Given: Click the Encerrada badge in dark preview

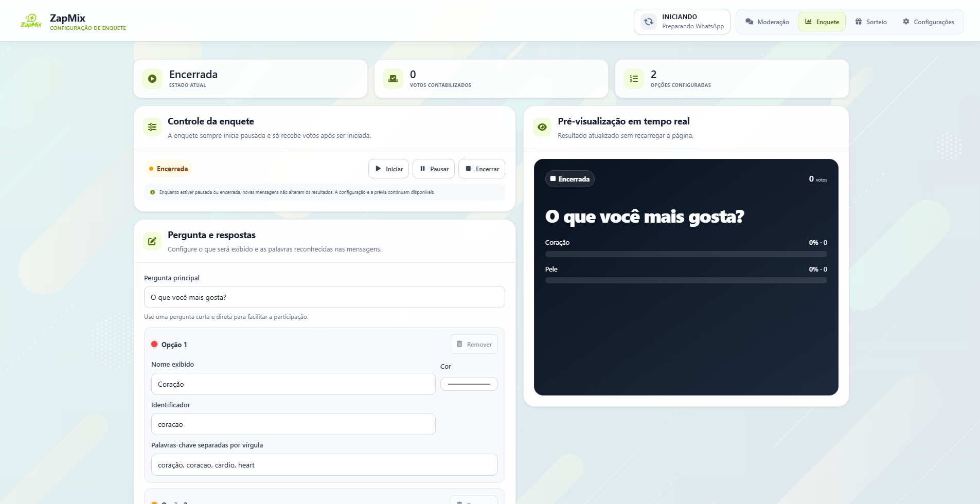Looking at the screenshot, I should (570, 179).
